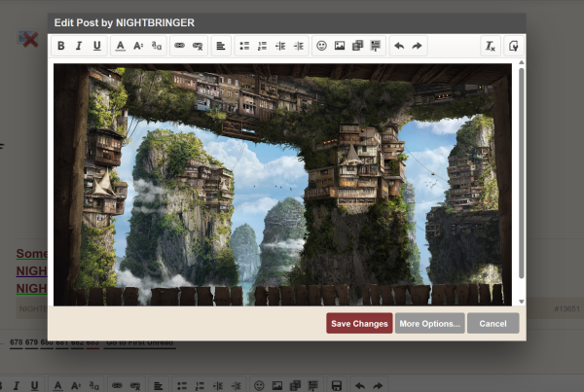
Task: Remove formatting from selected text
Action: (x=490, y=46)
